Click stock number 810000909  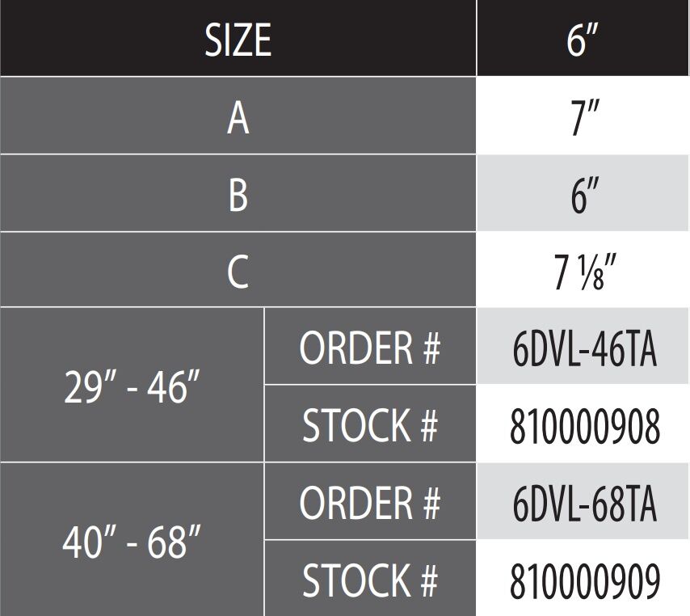coord(583,580)
